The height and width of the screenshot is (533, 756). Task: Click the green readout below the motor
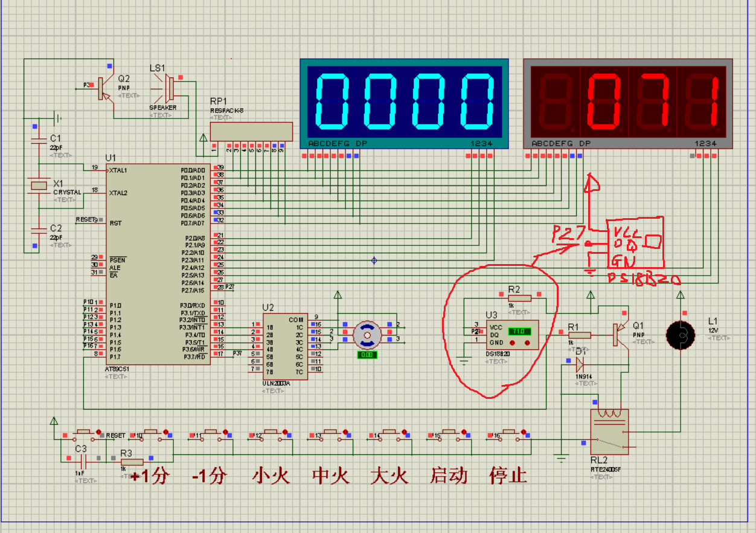click(x=366, y=355)
